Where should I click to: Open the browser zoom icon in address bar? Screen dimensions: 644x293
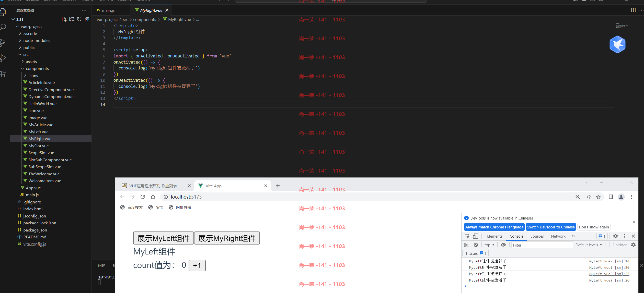coord(578,197)
